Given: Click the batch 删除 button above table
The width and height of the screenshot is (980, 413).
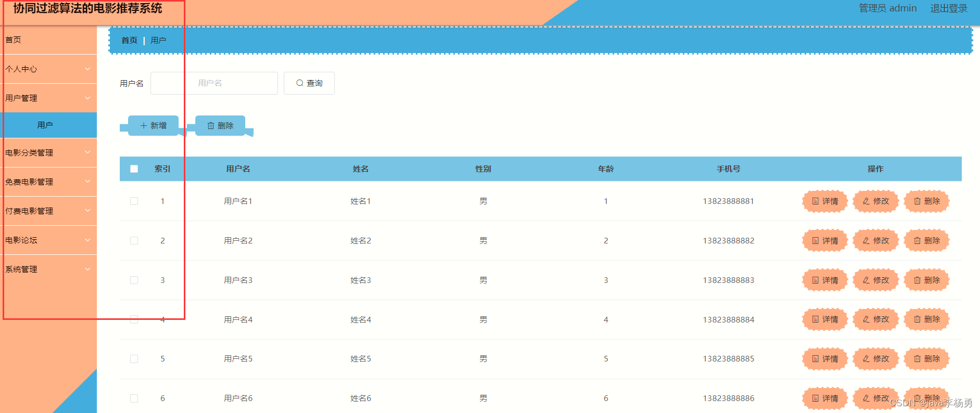Looking at the screenshot, I should 220,125.
